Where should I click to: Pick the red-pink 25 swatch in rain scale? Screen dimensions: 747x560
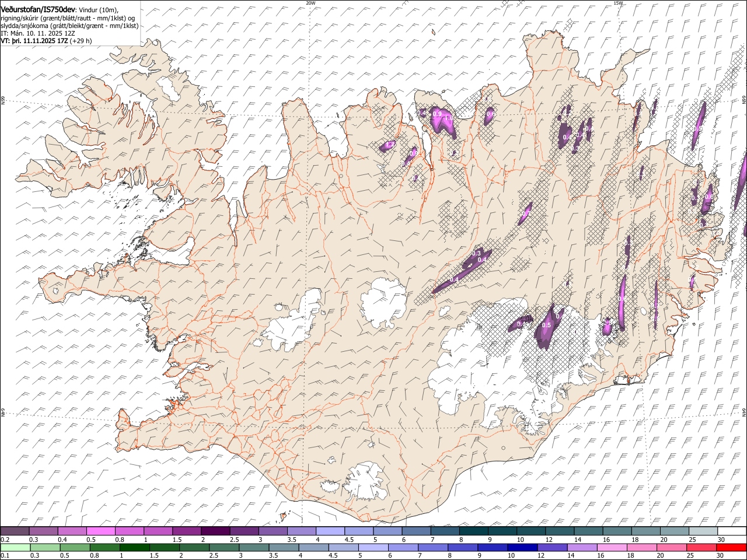point(701,547)
